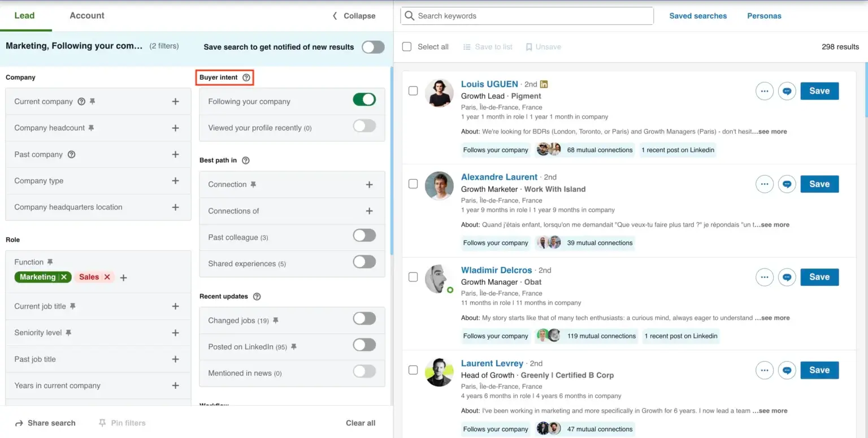Image resolution: width=868 pixels, height=438 pixels.
Task: Click the pin icon on Changed jobs
Action: [x=275, y=320]
